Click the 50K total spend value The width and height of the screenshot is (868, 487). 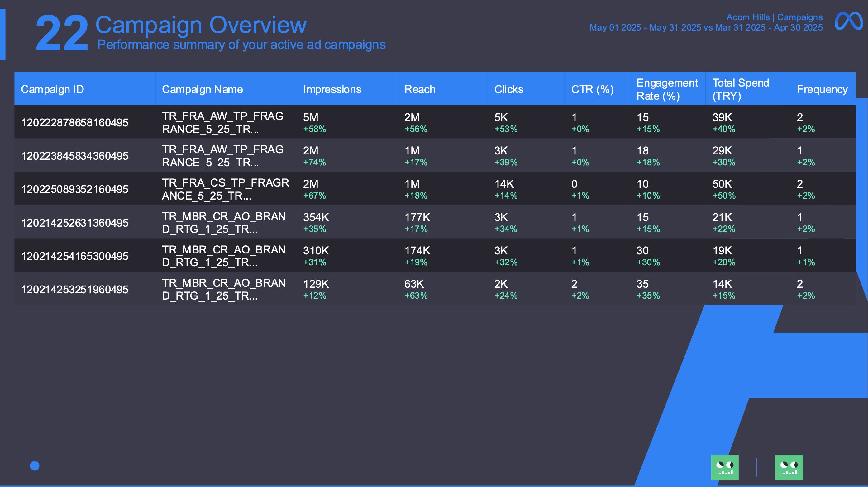pyautogui.click(x=722, y=184)
